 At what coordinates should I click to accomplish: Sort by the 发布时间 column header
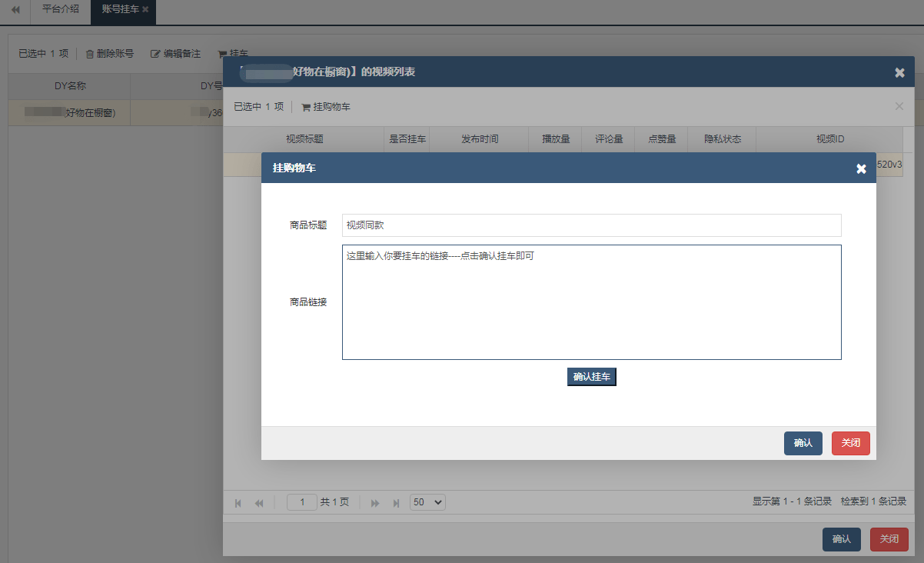pos(480,139)
